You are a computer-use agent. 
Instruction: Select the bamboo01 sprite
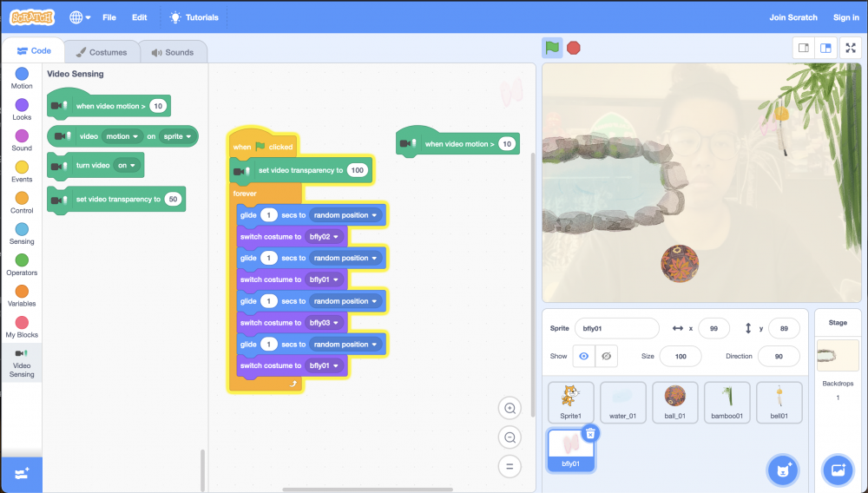click(x=727, y=402)
